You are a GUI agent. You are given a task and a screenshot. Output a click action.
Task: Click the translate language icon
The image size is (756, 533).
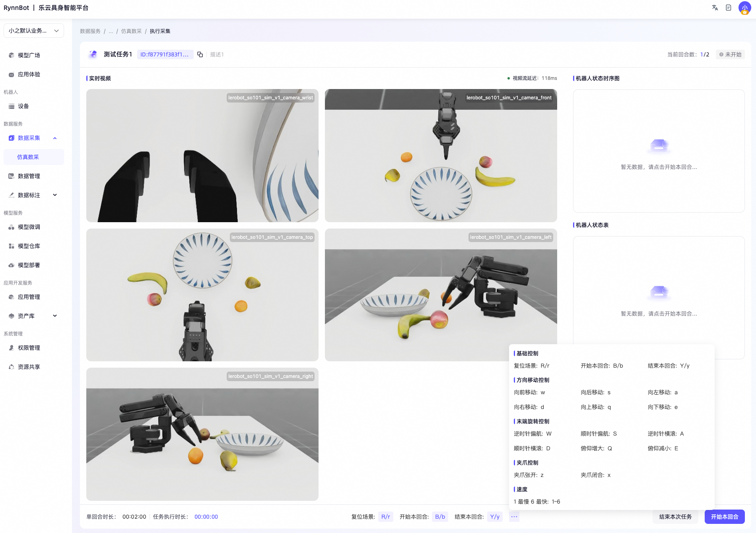[x=715, y=8]
